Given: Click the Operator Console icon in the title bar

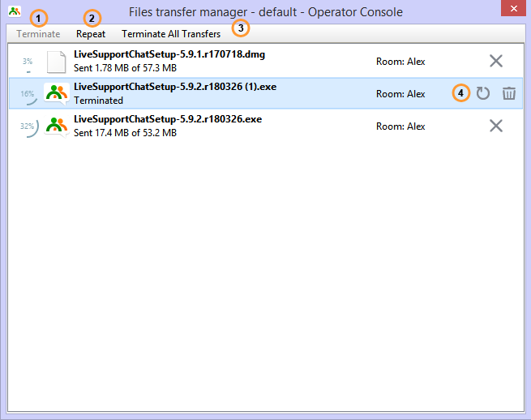Looking at the screenshot, I should (15, 11).
